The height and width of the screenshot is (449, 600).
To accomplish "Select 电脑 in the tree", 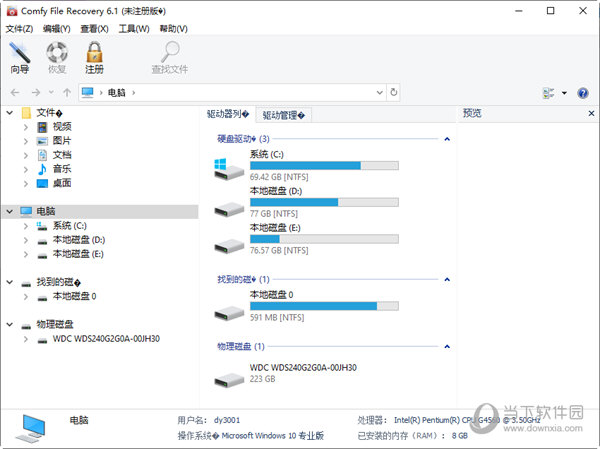I will 46,211.
